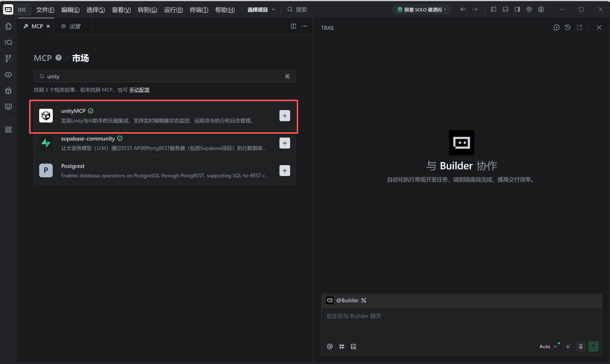Image resolution: width=610 pixels, height=364 pixels.
Task: Send the chat message arrow button
Action: point(593,347)
